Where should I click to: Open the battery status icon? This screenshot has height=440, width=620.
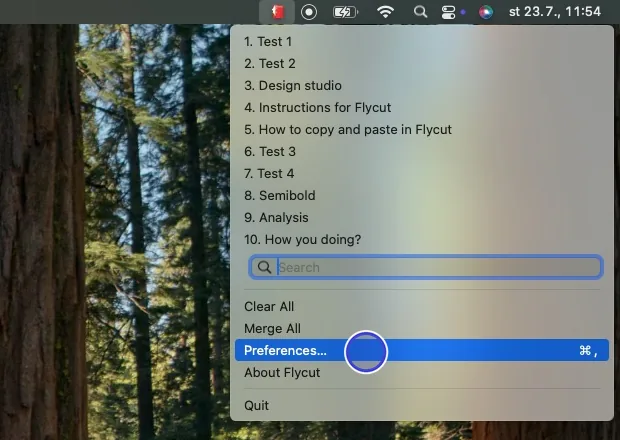[345, 12]
